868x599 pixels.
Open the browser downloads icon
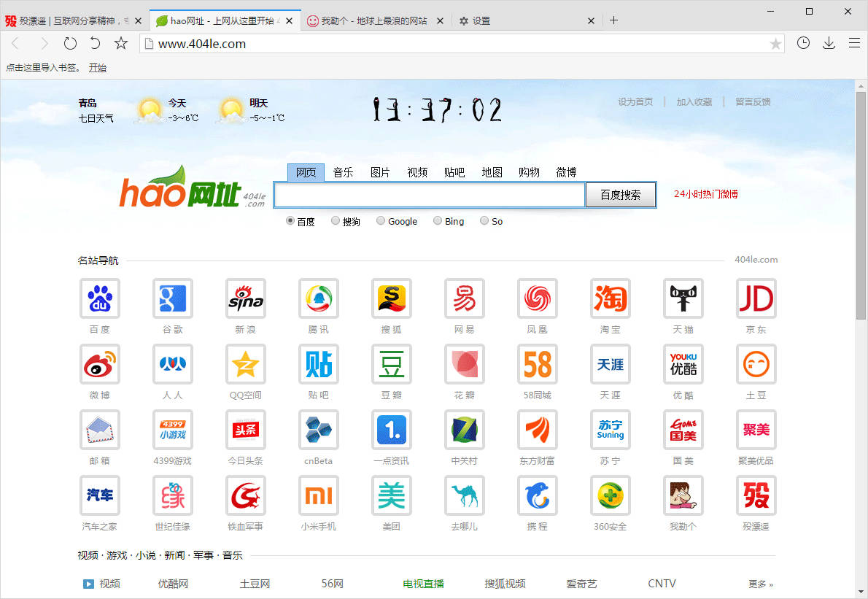pos(829,43)
